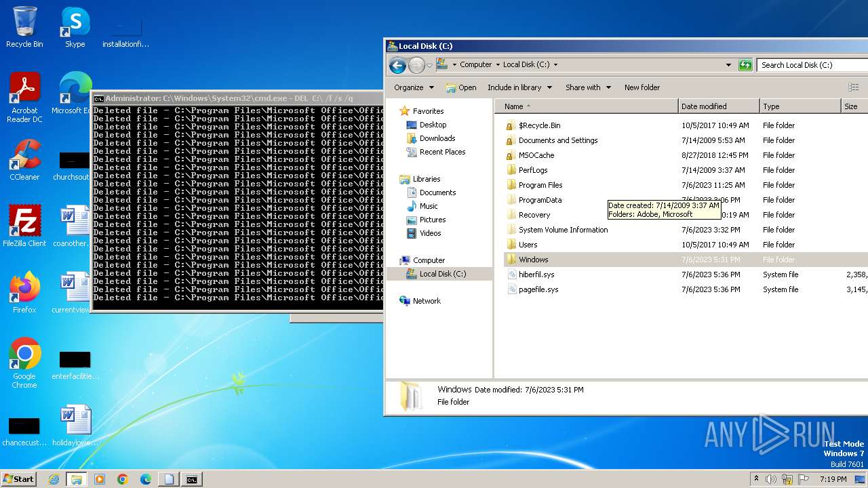Click the Forward button in Explorer

pyautogui.click(x=416, y=65)
